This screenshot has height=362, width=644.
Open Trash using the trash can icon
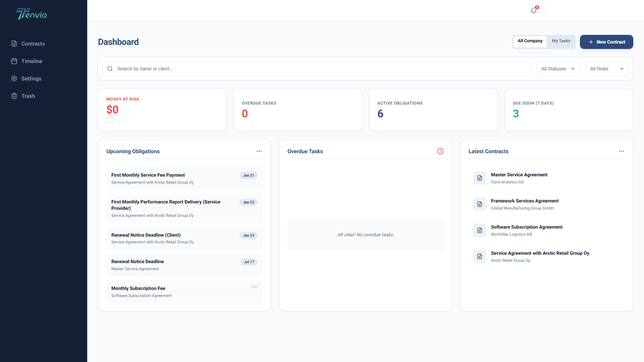[x=14, y=96]
